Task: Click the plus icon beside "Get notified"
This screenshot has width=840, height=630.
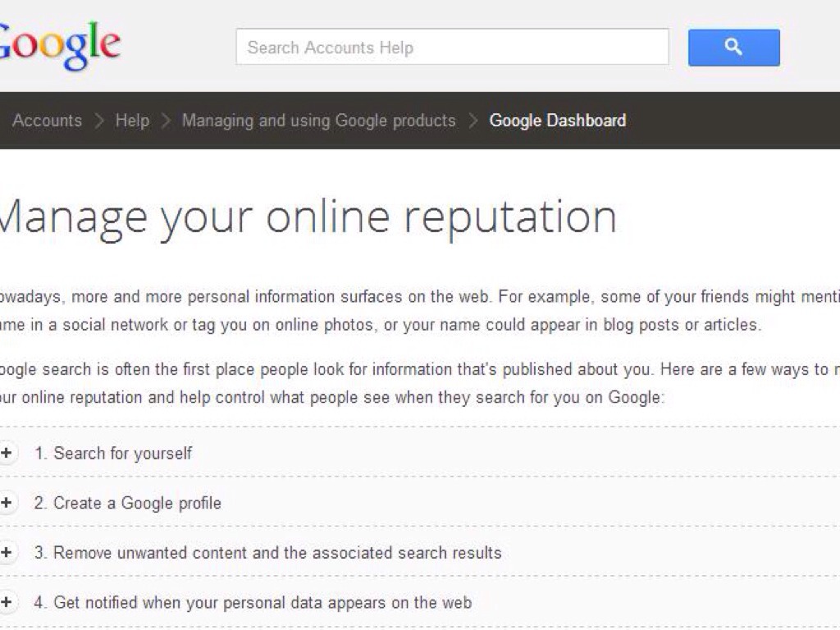Action: coord(7,603)
